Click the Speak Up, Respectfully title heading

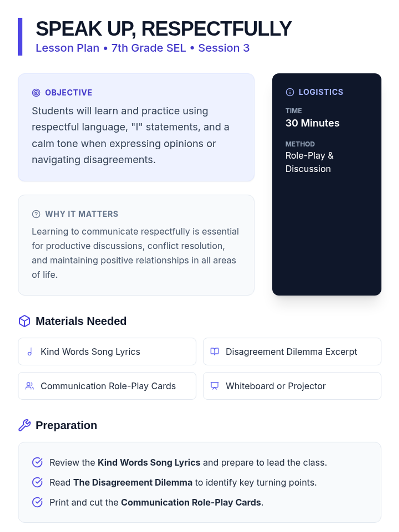(x=163, y=29)
